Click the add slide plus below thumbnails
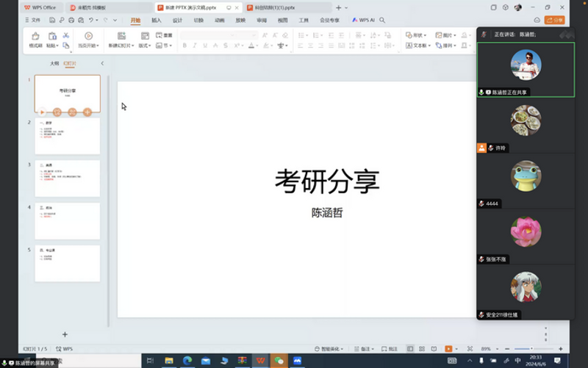This screenshot has width=588, height=368. pyautogui.click(x=65, y=334)
